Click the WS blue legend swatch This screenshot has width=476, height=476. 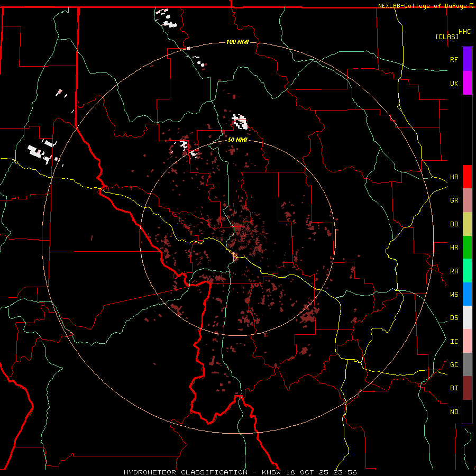(x=467, y=294)
